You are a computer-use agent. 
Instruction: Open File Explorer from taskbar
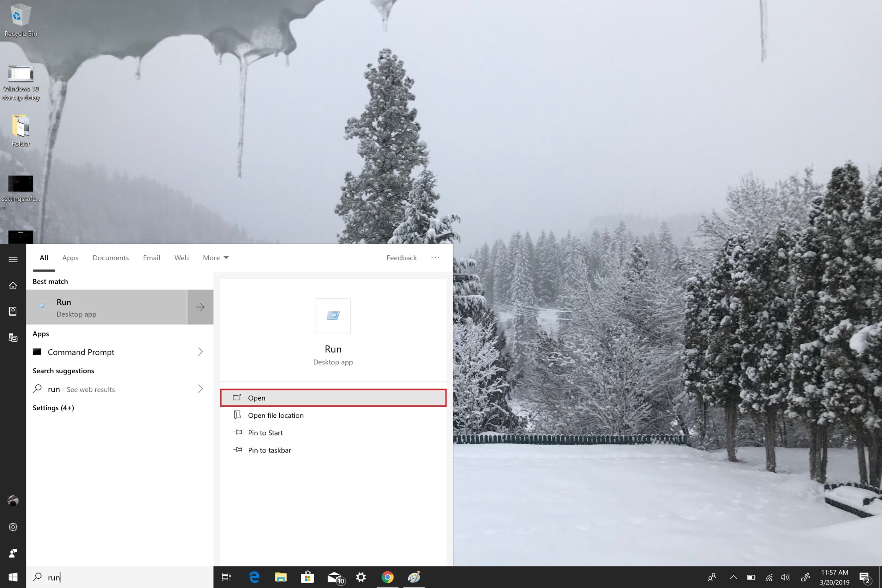pyautogui.click(x=280, y=577)
